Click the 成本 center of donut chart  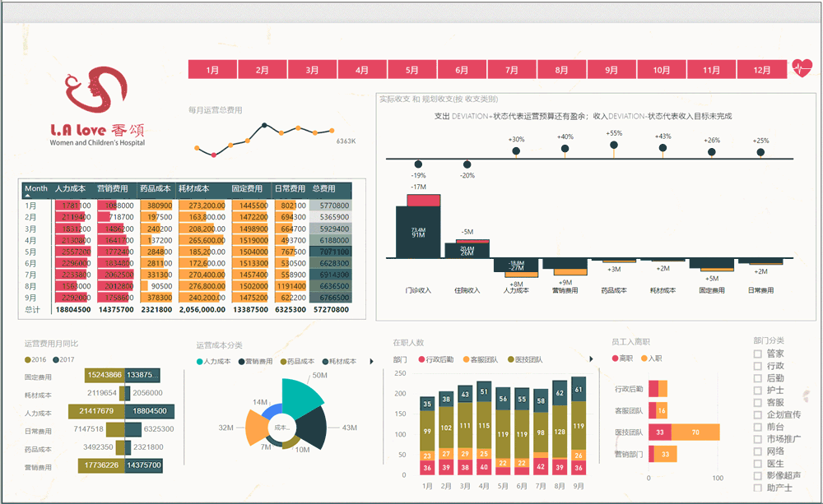pos(281,428)
